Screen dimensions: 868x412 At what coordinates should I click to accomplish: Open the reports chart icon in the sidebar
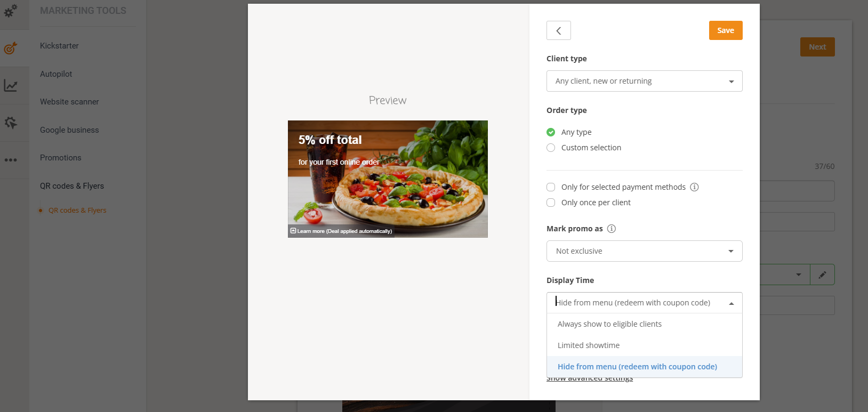click(x=11, y=85)
